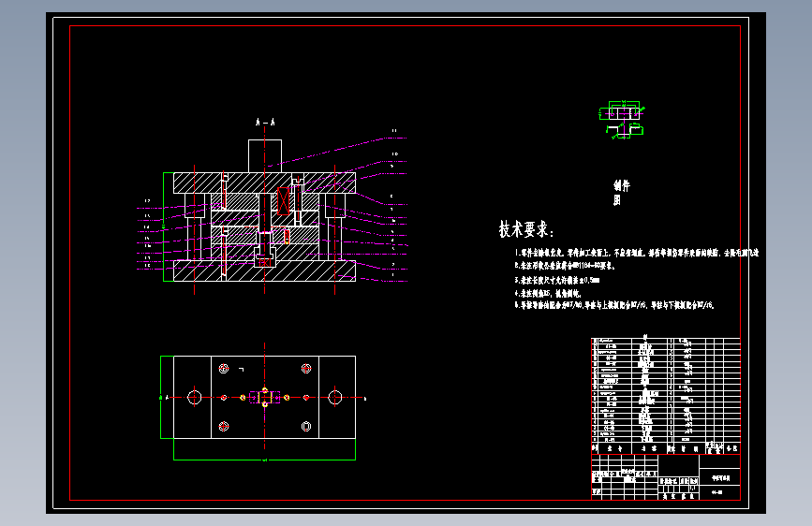Screen dimensions: 812x526
Task: Click the parts list header row
Action: tap(666, 448)
